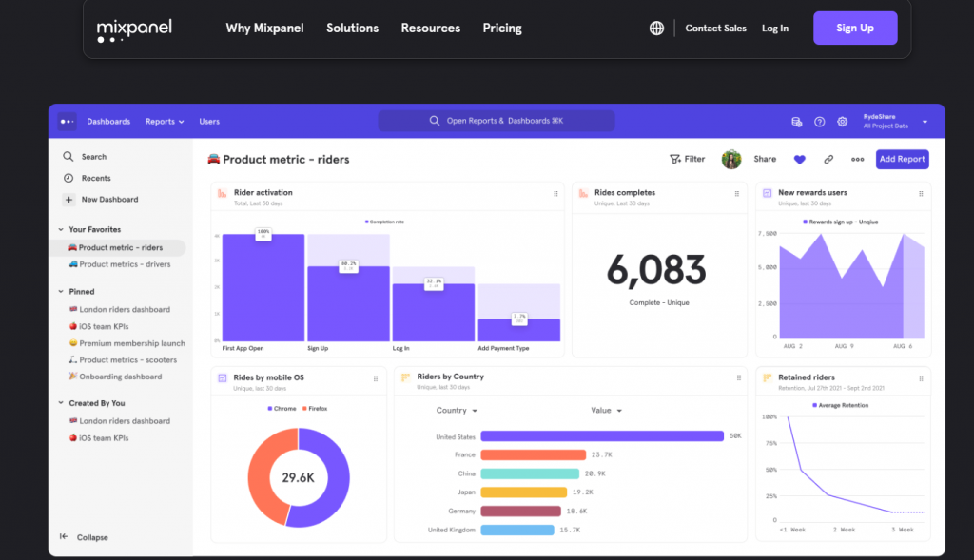Open the Why Mixpanel menu
The width and height of the screenshot is (974, 560).
tap(264, 28)
